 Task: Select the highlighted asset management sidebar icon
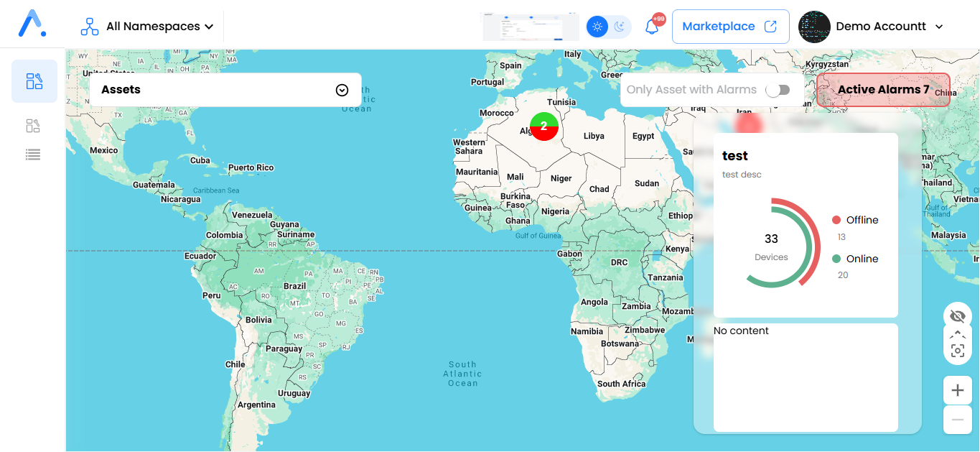coord(34,81)
